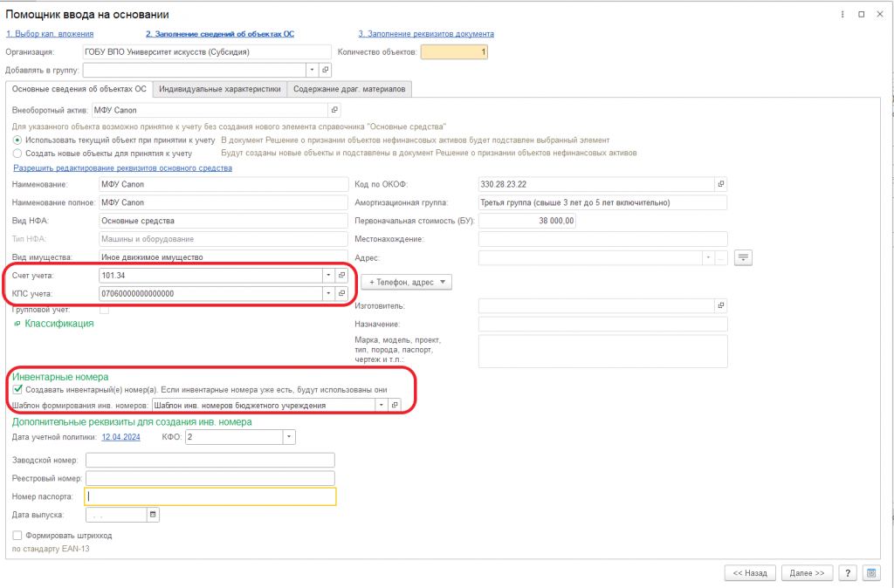Uncheck 'Создавать инвентарный(е) номер(а)' checkbox
Image resolution: width=894 pixels, height=588 pixels.
click(17, 390)
